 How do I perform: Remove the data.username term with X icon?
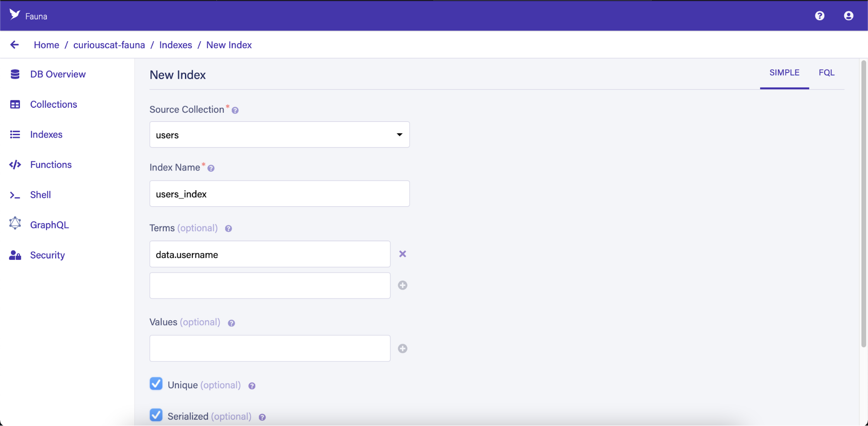[x=403, y=254]
